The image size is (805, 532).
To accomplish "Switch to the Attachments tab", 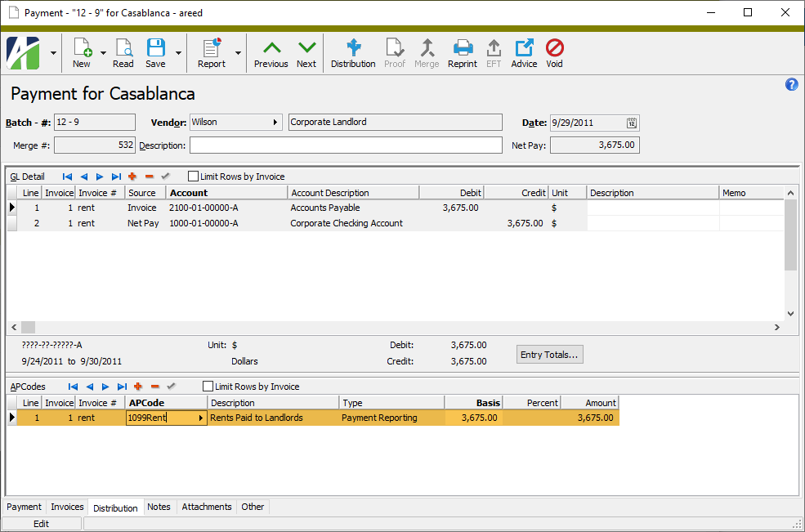I will coord(207,507).
